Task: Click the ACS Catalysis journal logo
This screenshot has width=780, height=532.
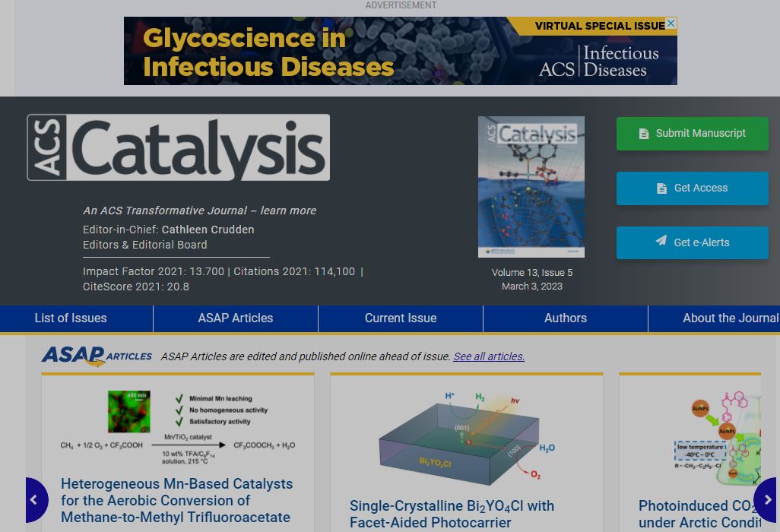Action: (x=179, y=147)
